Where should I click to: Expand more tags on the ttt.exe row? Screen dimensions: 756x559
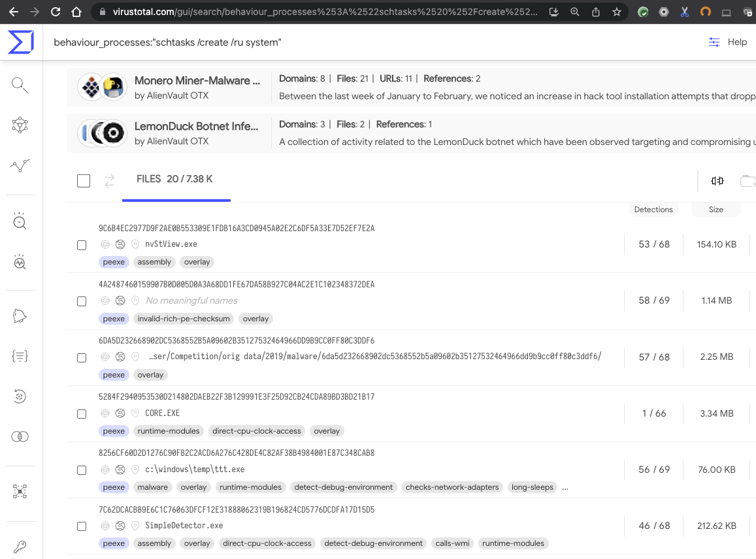[565, 488]
